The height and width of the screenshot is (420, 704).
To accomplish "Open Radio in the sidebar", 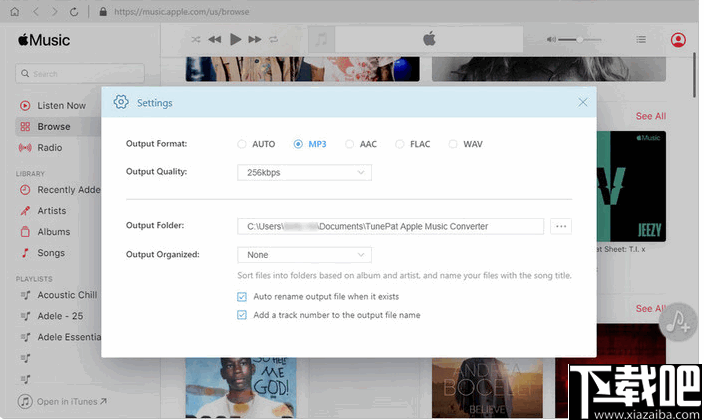I will 49,148.
